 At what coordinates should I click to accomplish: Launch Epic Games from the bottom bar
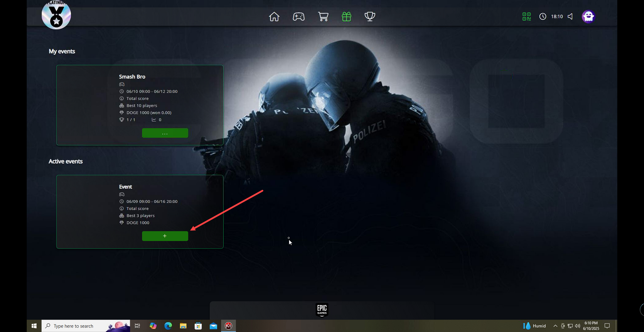click(x=322, y=310)
